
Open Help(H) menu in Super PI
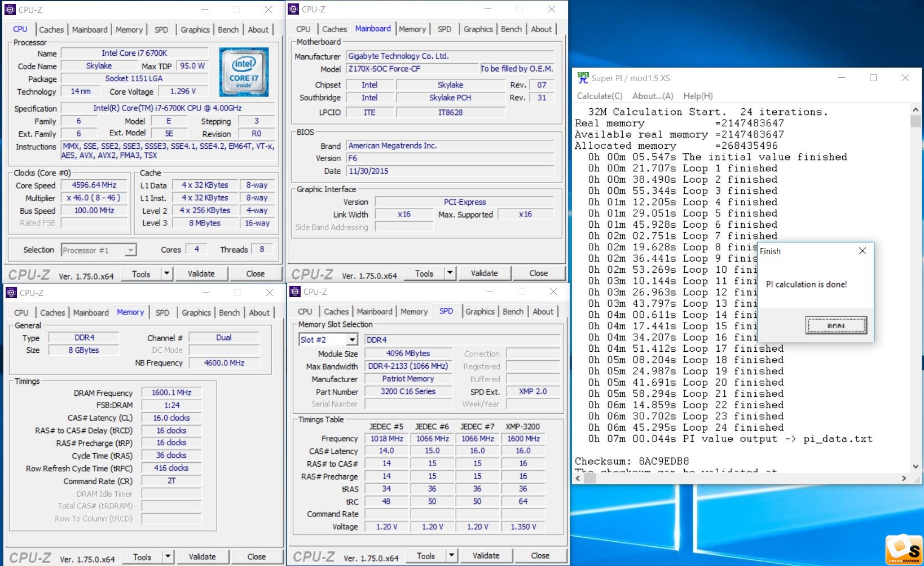click(698, 96)
